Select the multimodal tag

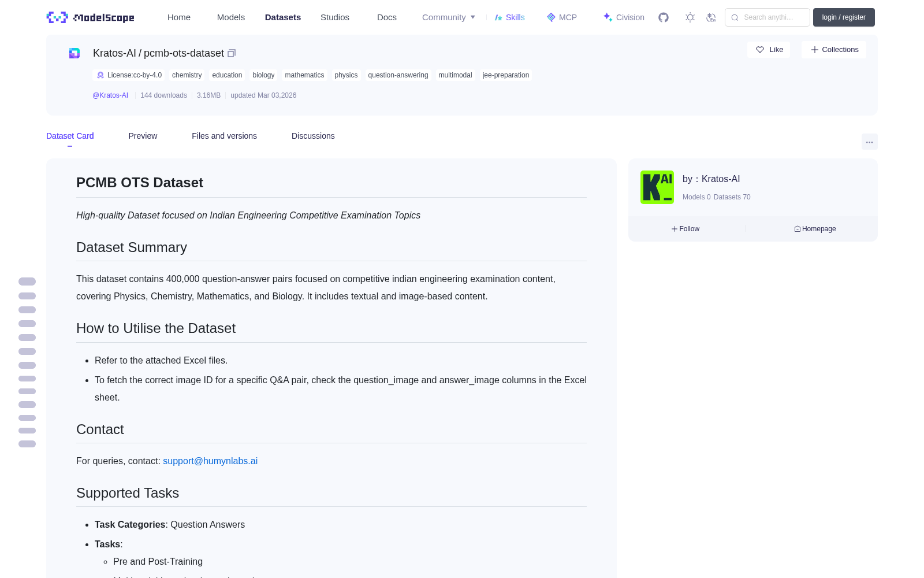[455, 75]
